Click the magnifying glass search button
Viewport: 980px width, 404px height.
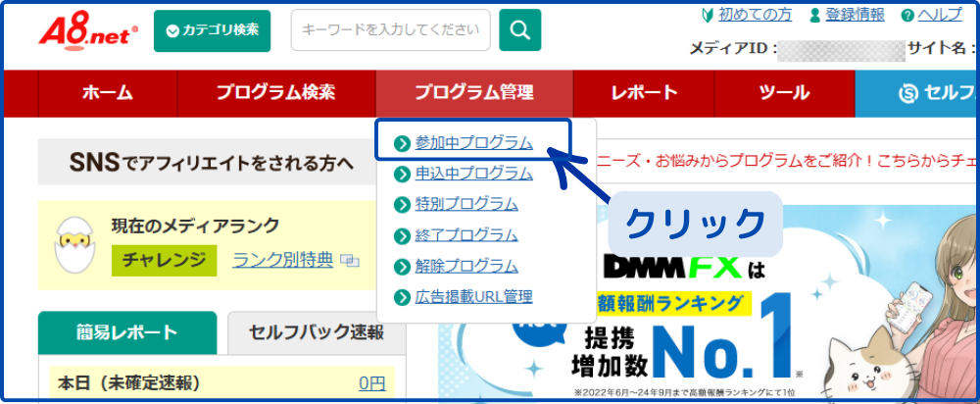pos(519,30)
